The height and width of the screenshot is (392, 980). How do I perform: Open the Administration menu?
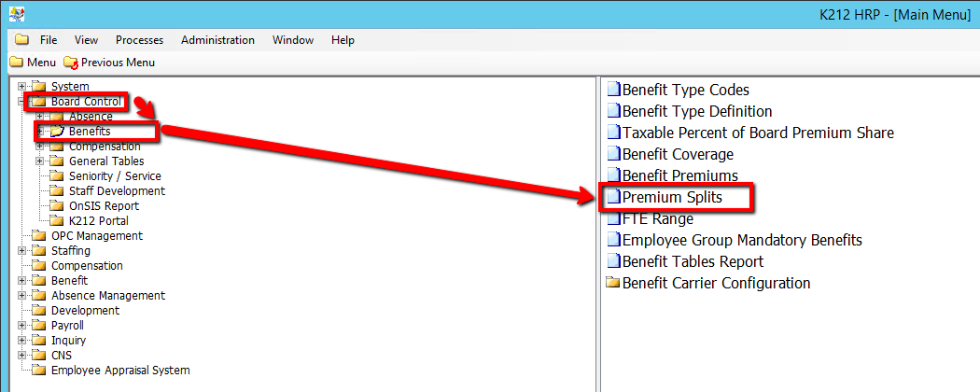217,40
